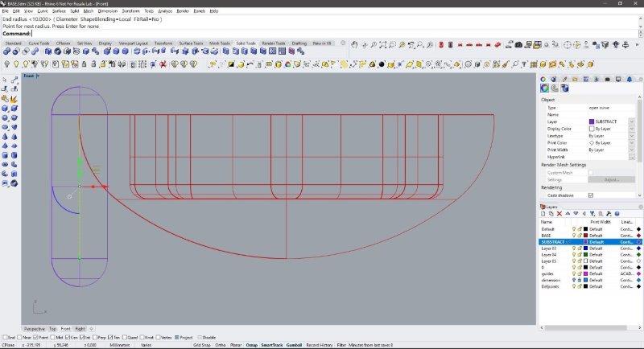The image size is (644, 349).
Task: Uncheck the Point osnap checkbox
Action: 35,338
